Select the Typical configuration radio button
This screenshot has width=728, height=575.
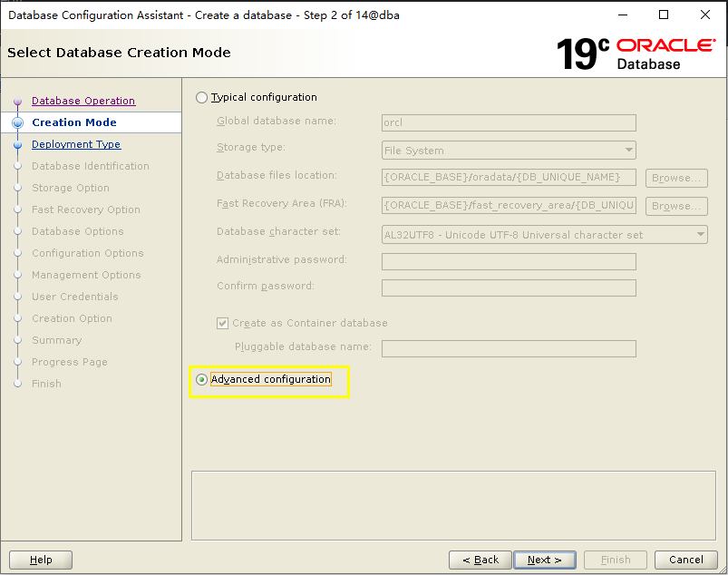(x=201, y=98)
